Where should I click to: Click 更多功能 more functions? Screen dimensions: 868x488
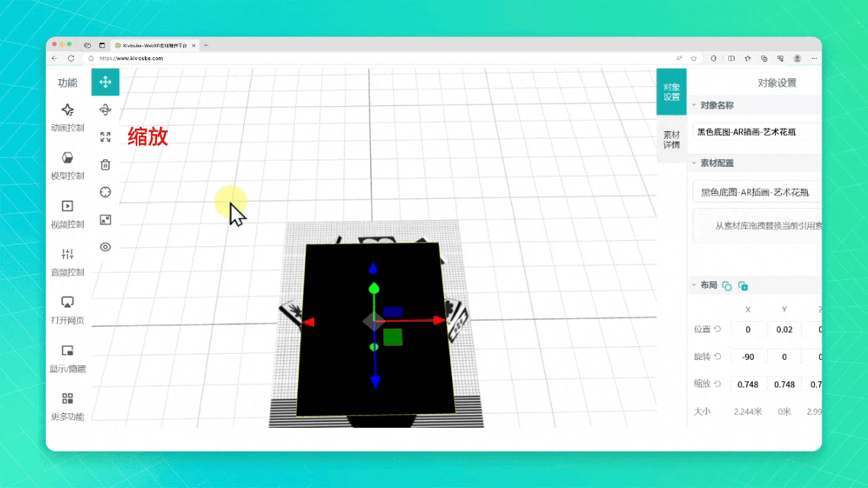pos(67,406)
